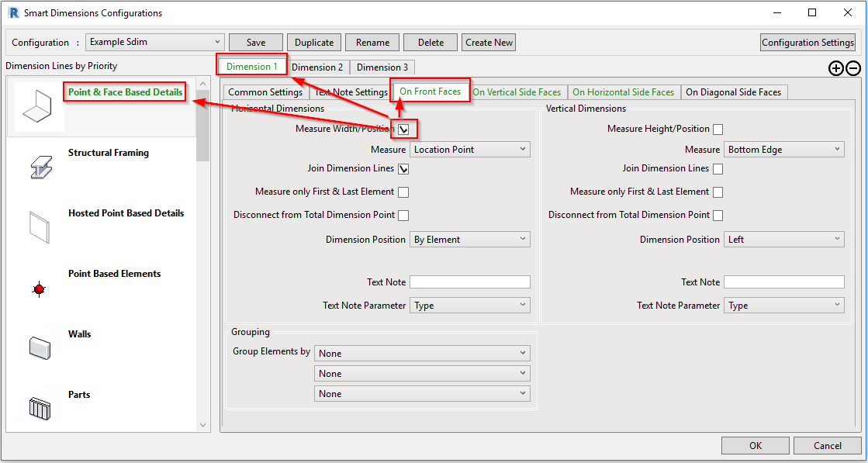Remove a dimension tab with minus icon
868x463 pixels.
pyautogui.click(x=853, y=68)
